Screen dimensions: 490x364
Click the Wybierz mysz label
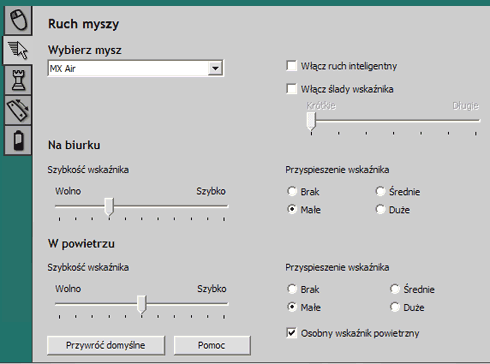coord(85,50)
